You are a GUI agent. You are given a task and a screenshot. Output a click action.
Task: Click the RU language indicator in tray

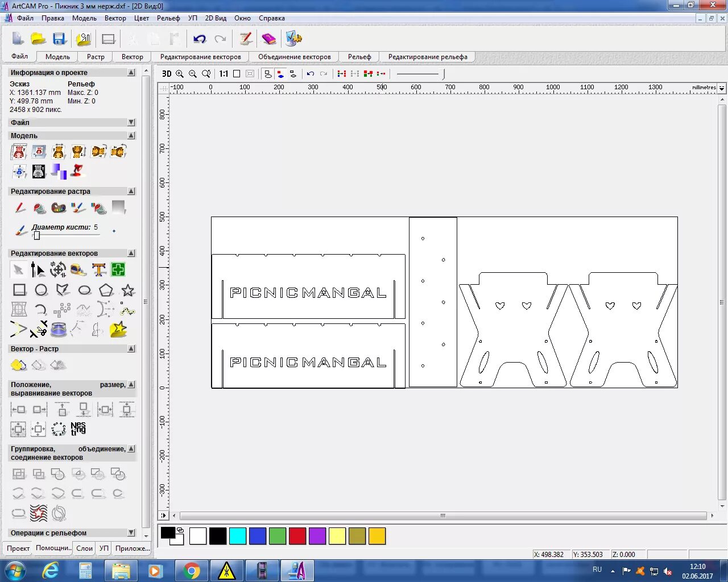pos(597,569)
